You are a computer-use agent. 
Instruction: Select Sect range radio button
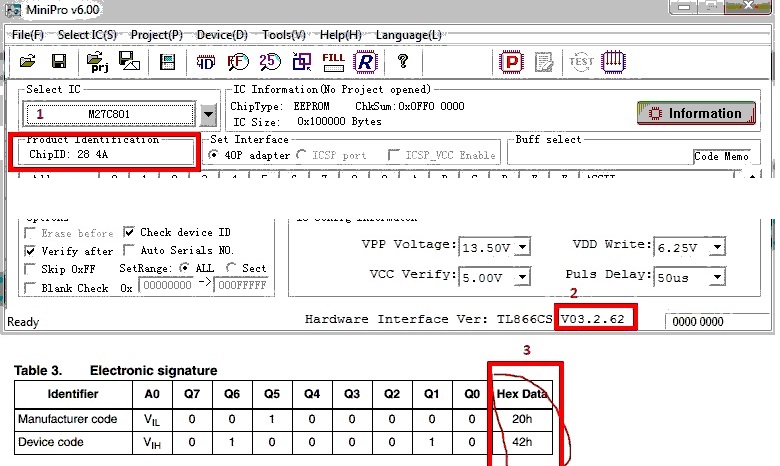point(231,268)
